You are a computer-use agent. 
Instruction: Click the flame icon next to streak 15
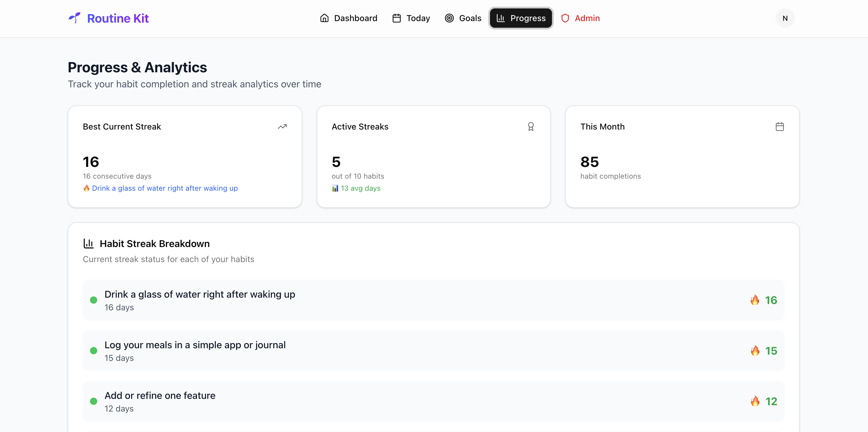click(x=755, y=350)
